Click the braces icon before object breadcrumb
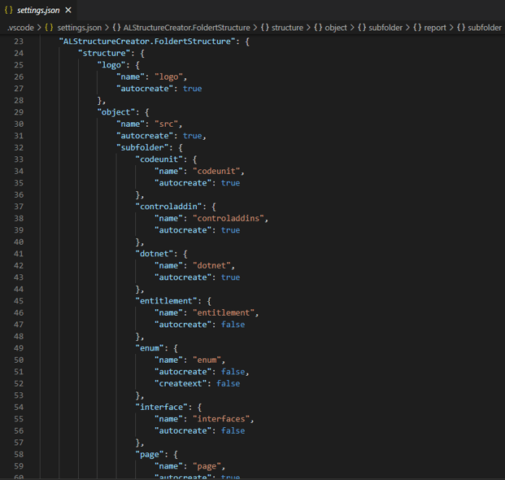Viewport: 505px width, 480px height. click(318, 28)
